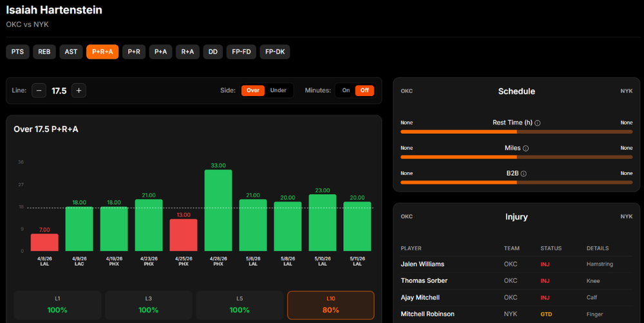
Task: Click the 4/19/26 PHX 18.00 bar
Action: tap(114, 229)
